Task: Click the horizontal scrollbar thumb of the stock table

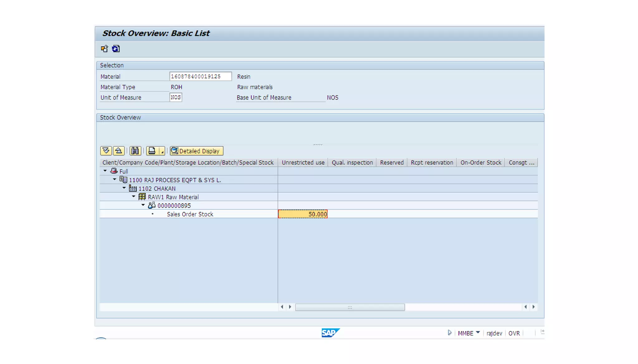Action: tap(350, 307)
